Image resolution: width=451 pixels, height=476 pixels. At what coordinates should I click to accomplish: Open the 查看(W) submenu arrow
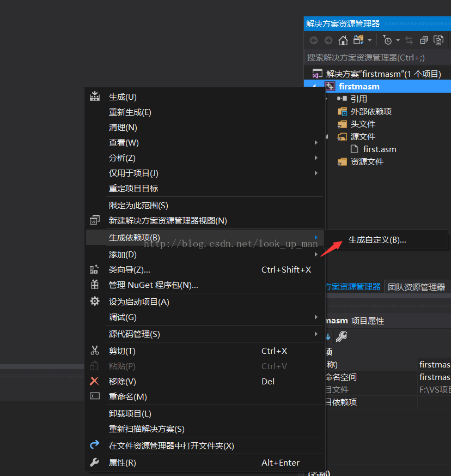click(x=316, y=143)
